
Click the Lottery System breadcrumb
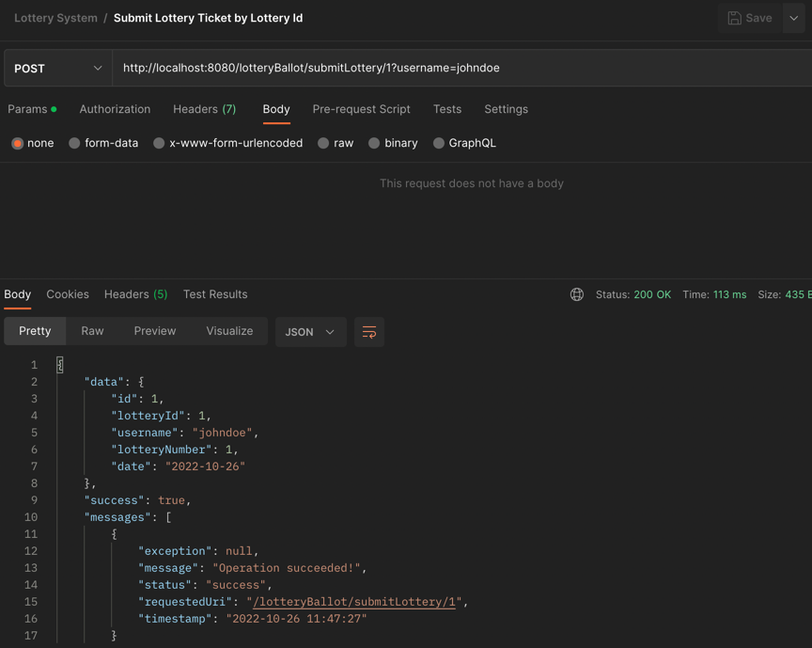(56, 18)
